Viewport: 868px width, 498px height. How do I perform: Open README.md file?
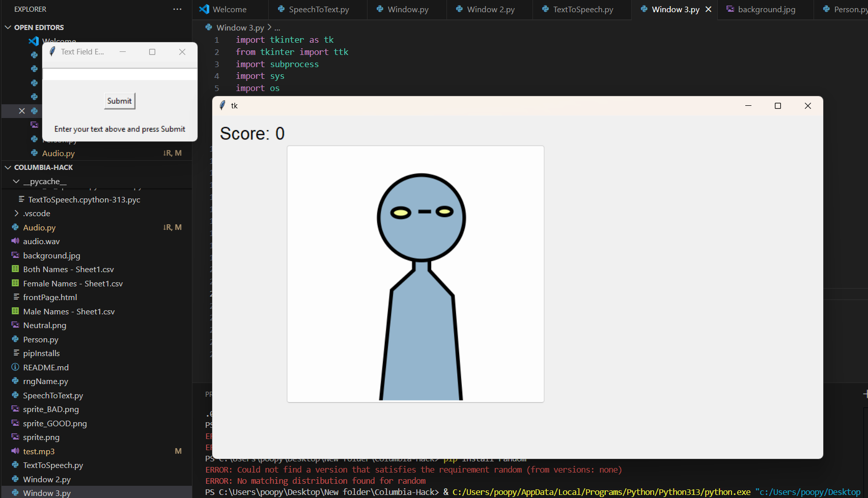pyautogui.click(x=46, y=367)
